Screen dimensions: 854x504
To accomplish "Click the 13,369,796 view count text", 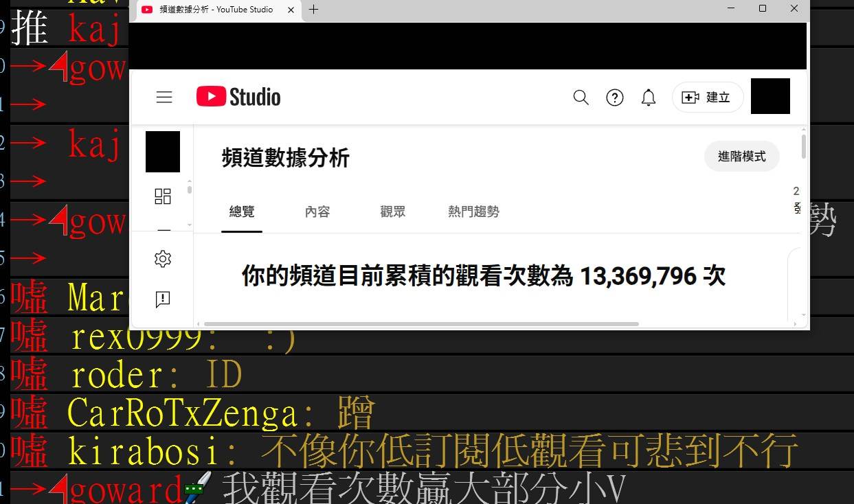I will 639,276.
